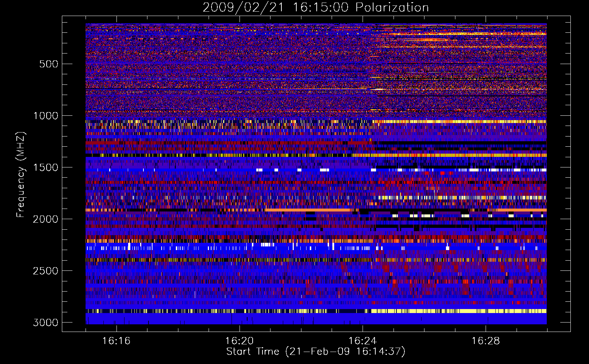
Task: Click the 'Start Time (21-Feb-09 16:14:37)' axis label
Action: click(x=316, y=352)
